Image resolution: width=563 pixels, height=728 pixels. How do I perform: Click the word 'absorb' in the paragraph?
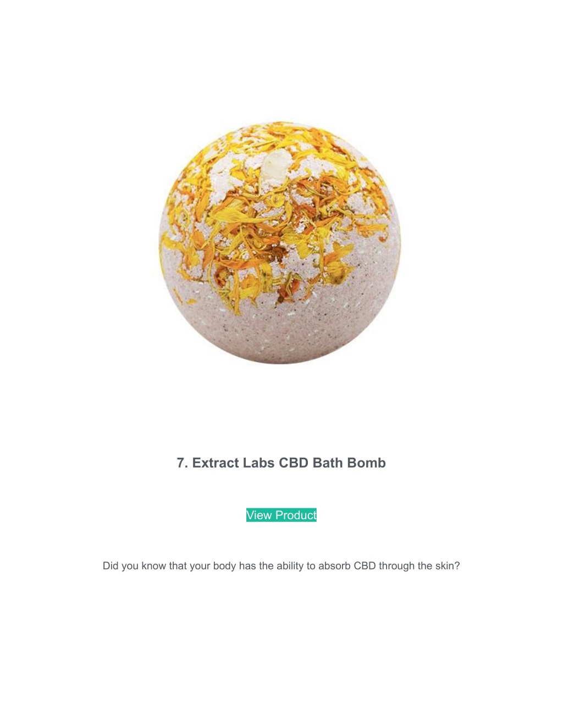coord(334,566)
